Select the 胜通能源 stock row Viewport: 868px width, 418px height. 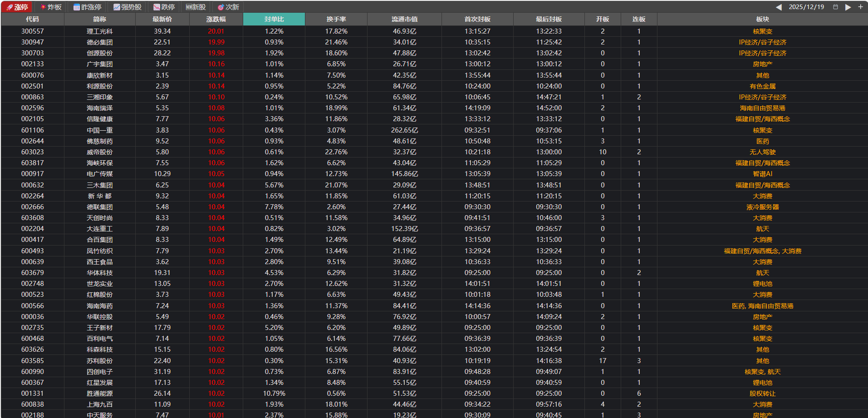coord(100,393)
